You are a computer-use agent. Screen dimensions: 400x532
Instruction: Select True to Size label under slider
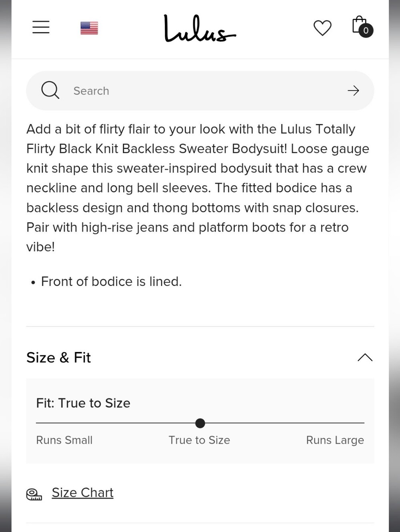tap(199, 440)
